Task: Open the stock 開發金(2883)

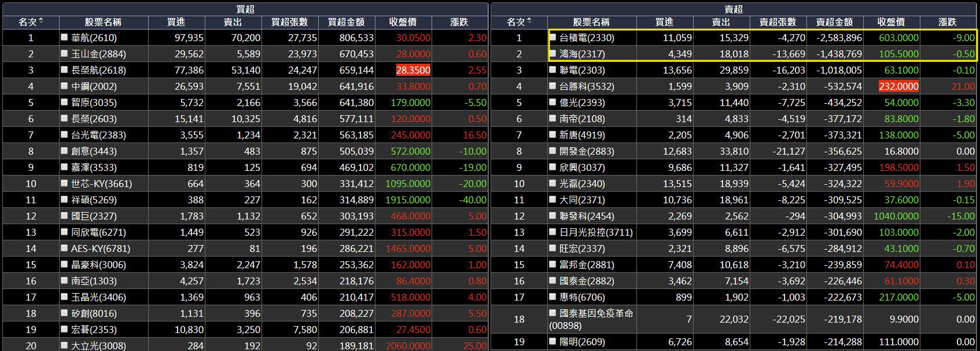Action: coord(587,151)
